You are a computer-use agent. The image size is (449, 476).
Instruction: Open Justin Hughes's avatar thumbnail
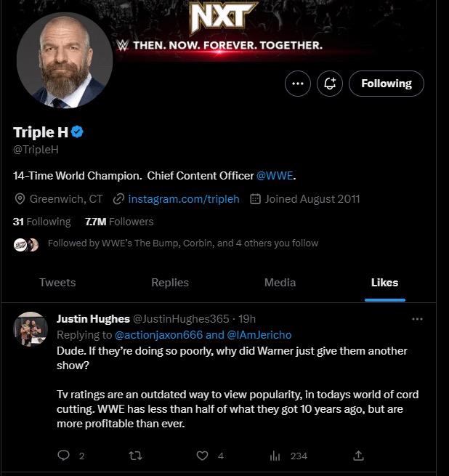pyautogui.click(x=31, y=329)
